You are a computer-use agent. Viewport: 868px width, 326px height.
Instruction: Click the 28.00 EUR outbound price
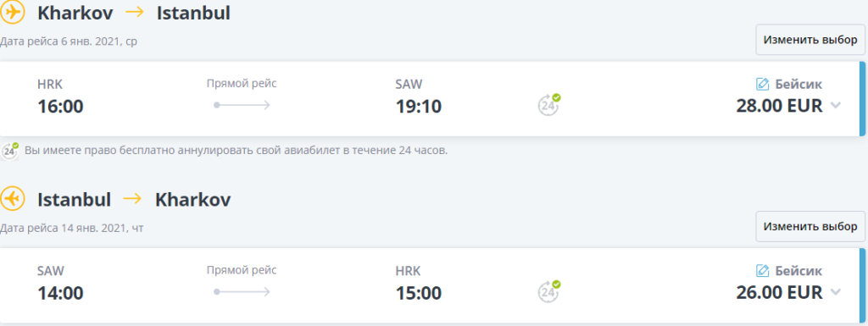tap(780, 105)
